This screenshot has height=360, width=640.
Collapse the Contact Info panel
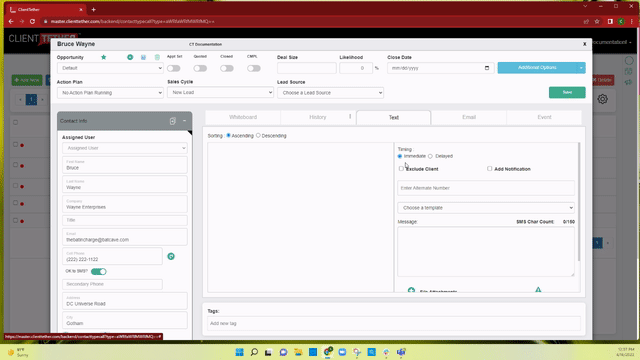click(x=184, y=121)
